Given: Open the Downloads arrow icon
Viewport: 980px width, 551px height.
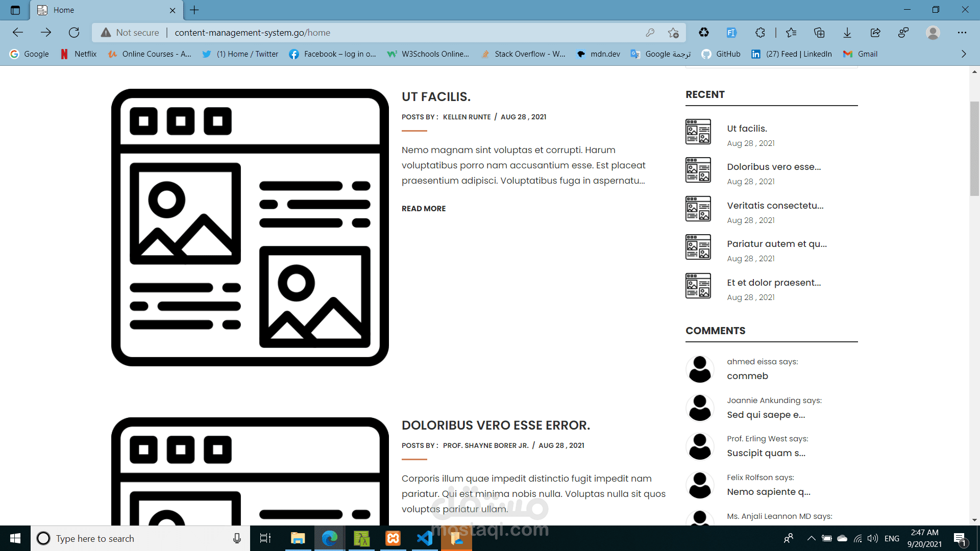Looking at the screenshot, I should coord(847,33).
